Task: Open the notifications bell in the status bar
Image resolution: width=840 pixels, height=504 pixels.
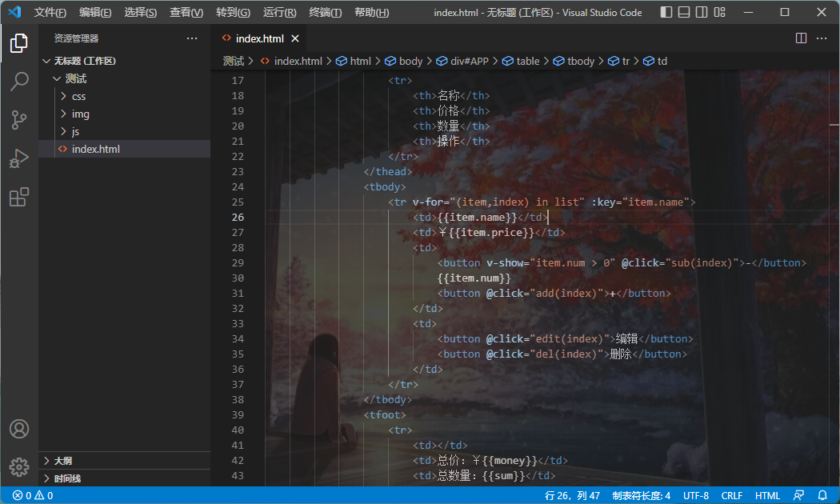Action: click(825, 495)
